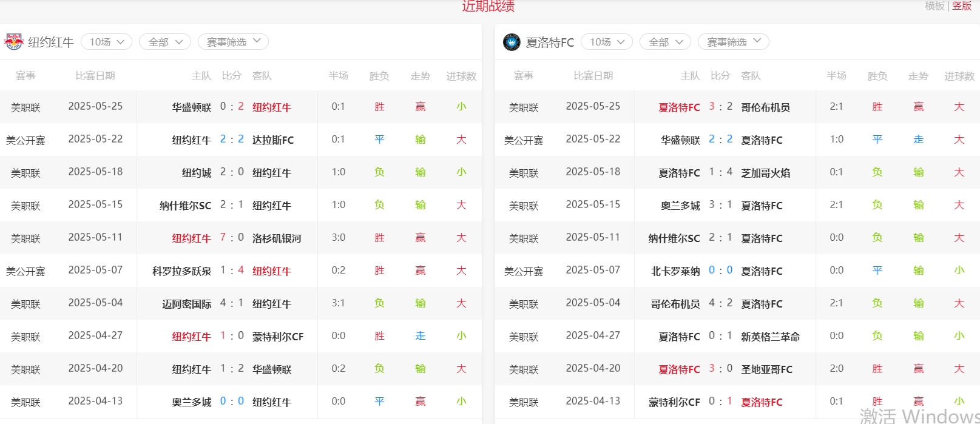Click the New York Red Bulls team logo
980x424 pixels.
click(13, 42)
